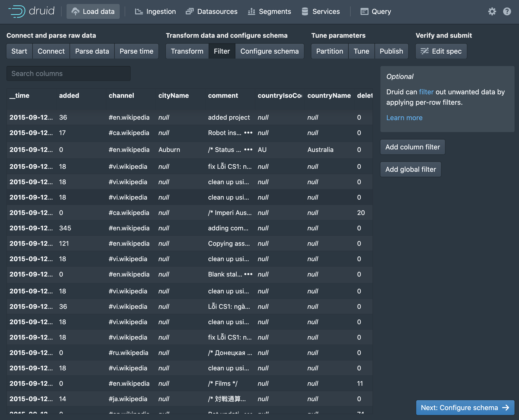Expand the /* Status comment ellipsis
Screen dimensions: 519x420
pos(248,150)
